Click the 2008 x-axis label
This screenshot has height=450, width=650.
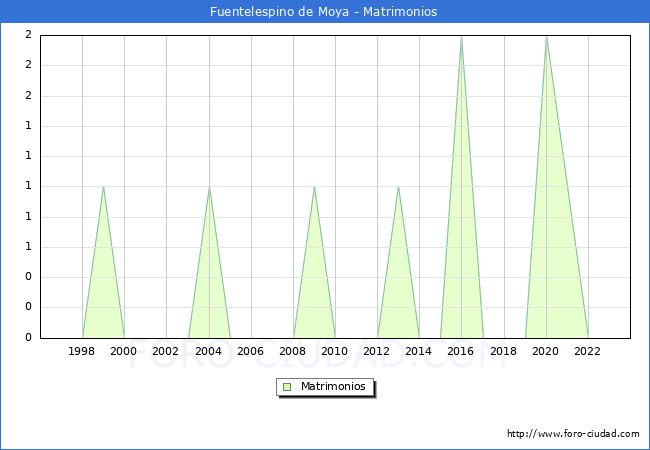[293, 351]
